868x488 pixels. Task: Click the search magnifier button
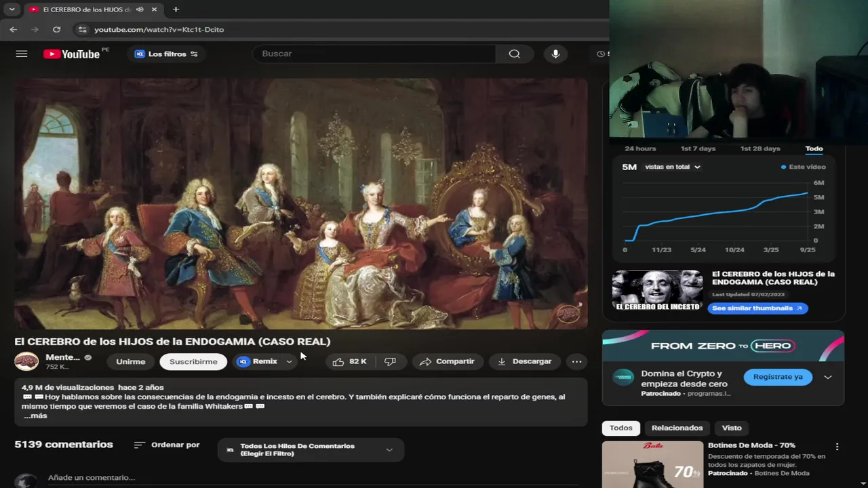pos(515,54)
